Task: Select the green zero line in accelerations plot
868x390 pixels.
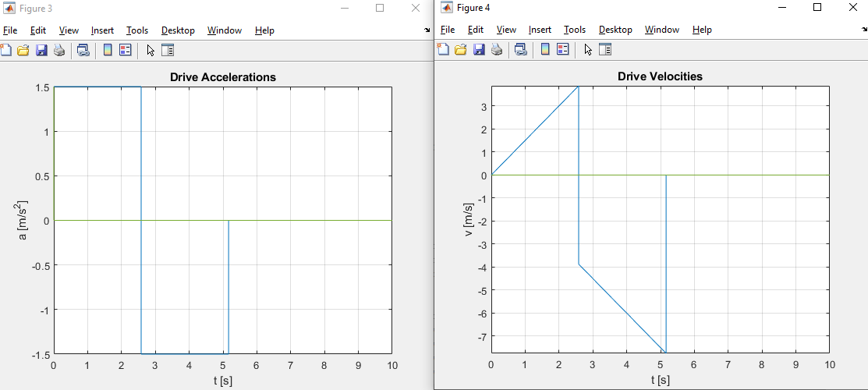Action: [x=312, y=221]
